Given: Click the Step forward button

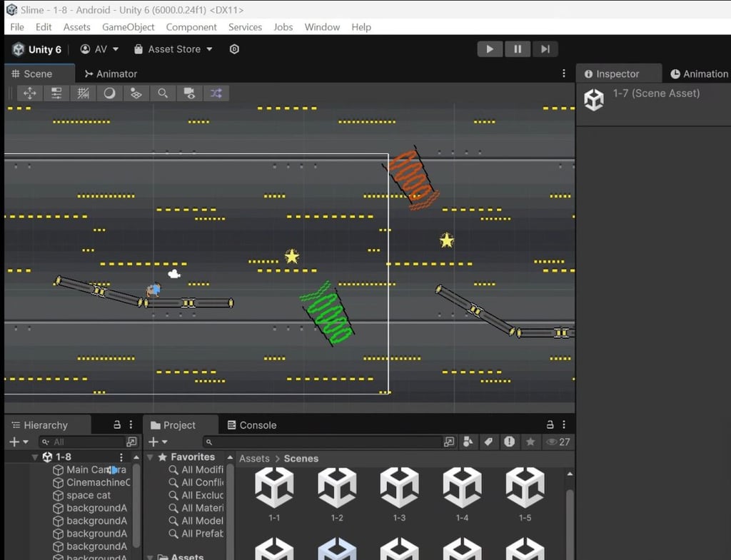Looking at the screenshot, I should 545,49.
